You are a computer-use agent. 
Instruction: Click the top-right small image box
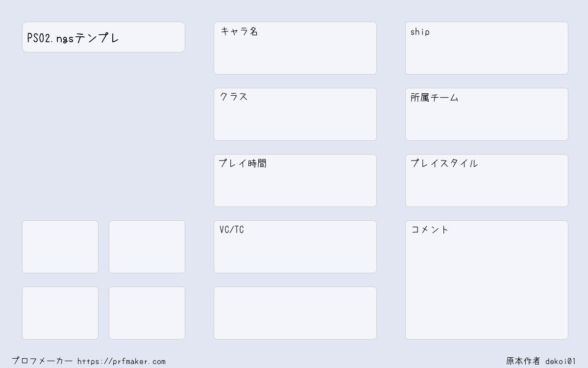[147, 247]
